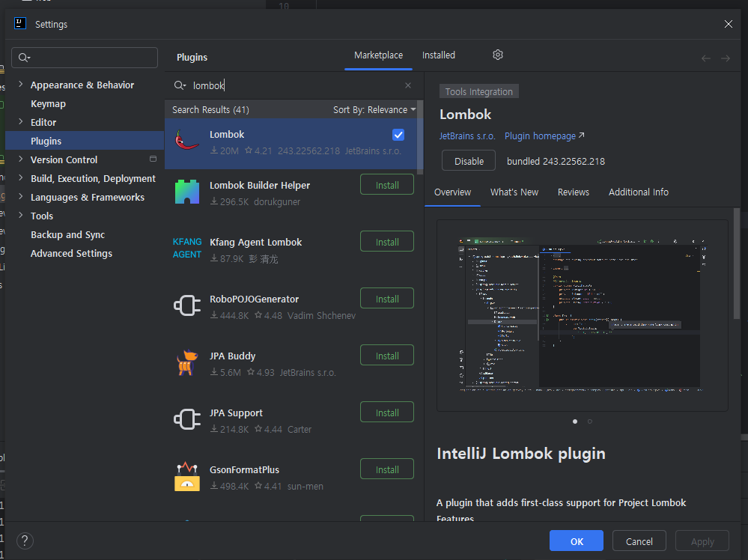Click the IntelliJ logo in the title bar
Screen dimensions: 748x560
tap(20, 23)
